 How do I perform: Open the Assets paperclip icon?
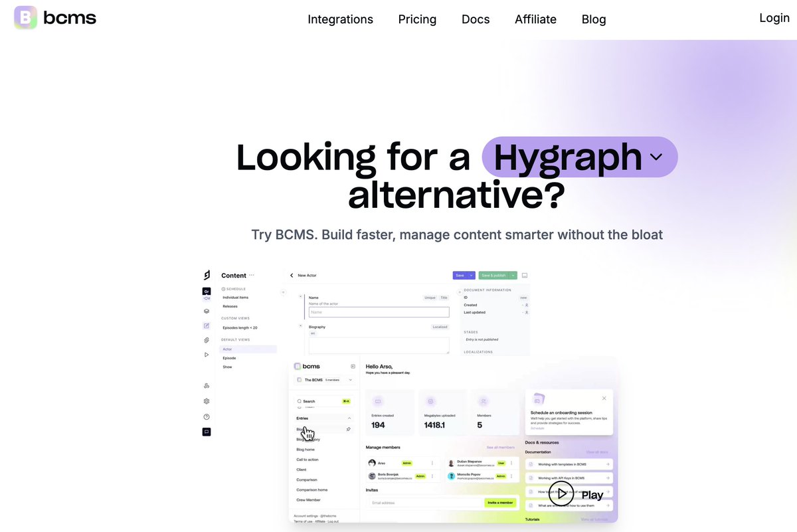207,340
